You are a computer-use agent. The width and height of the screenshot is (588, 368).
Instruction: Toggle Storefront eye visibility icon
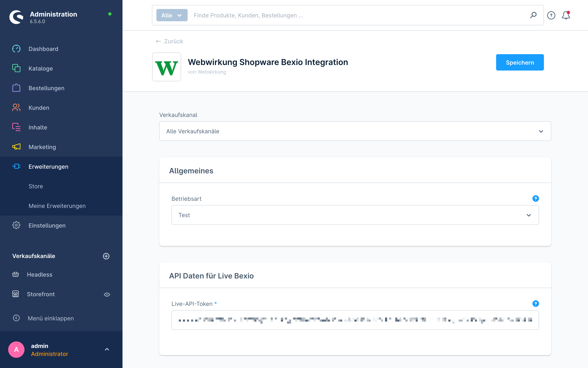(107, 294)
